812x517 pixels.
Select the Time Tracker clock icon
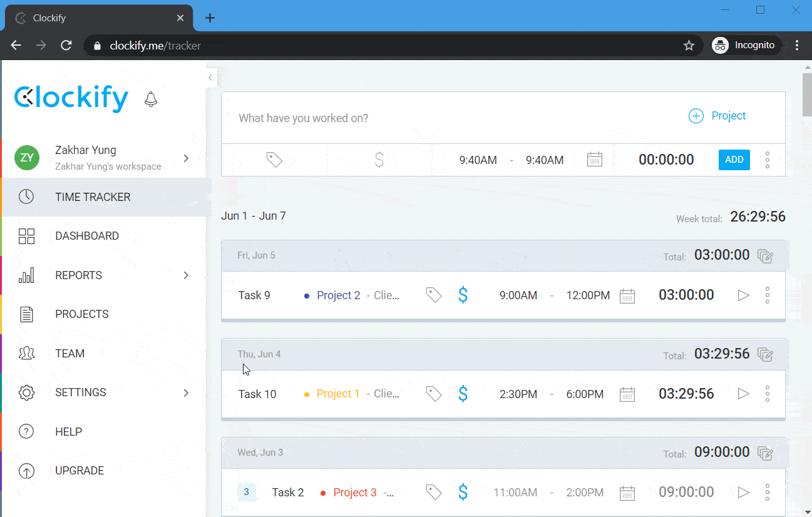26,197
